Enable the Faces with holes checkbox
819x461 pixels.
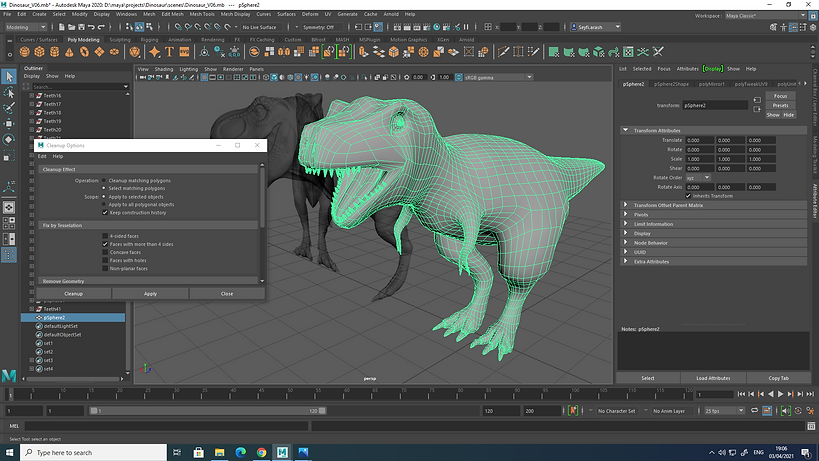[105, 260]
